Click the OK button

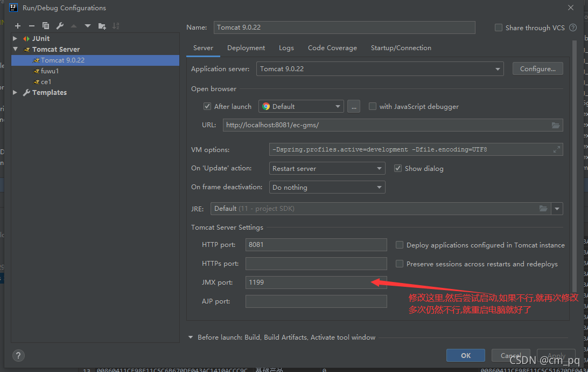click(x=465, y=355)
